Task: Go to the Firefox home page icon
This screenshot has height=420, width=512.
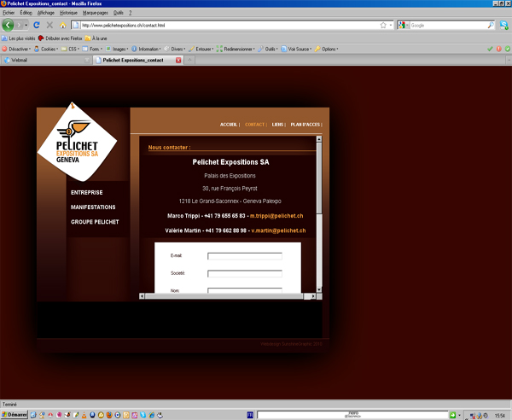Action: 62,25
